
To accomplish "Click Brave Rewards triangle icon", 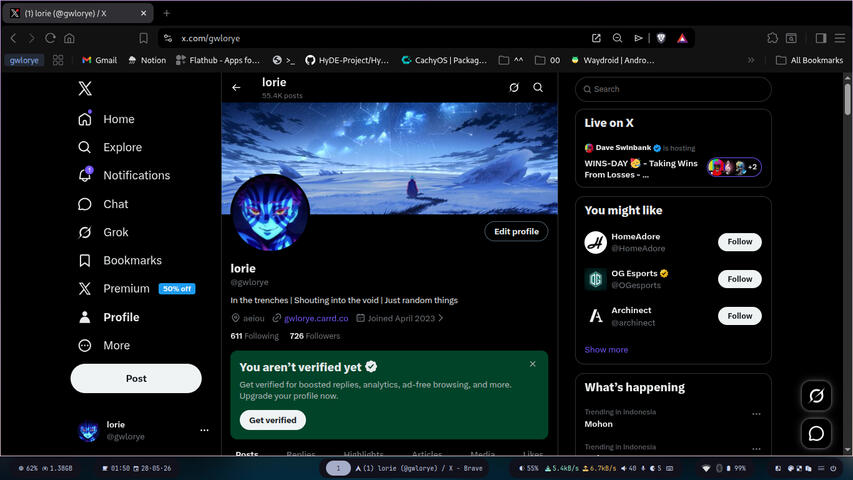I will pyautogui.click(x=682, y=38).
